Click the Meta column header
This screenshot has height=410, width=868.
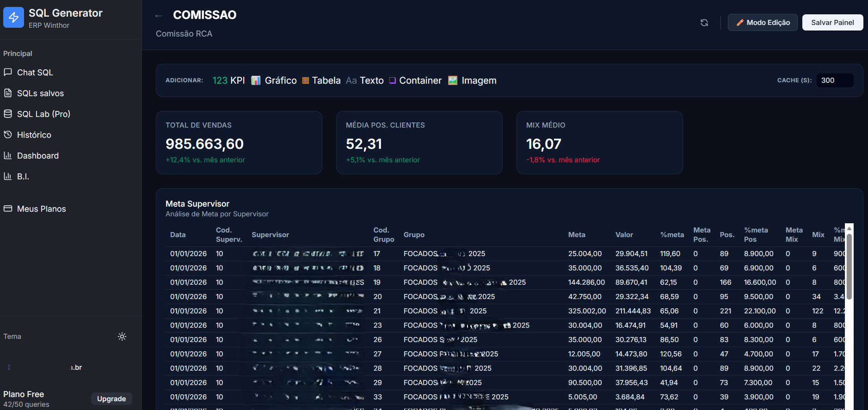point(577,235)
